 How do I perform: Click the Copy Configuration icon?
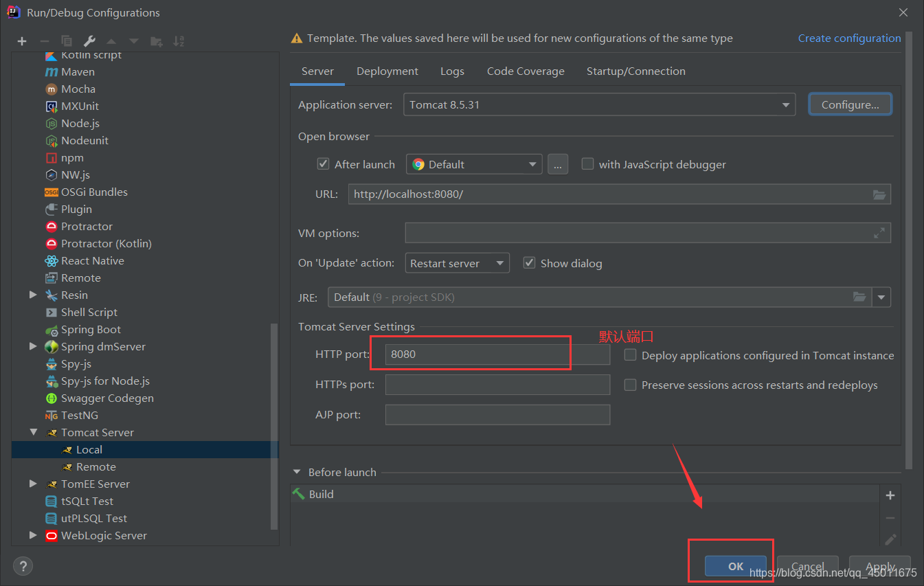point(67,41)
